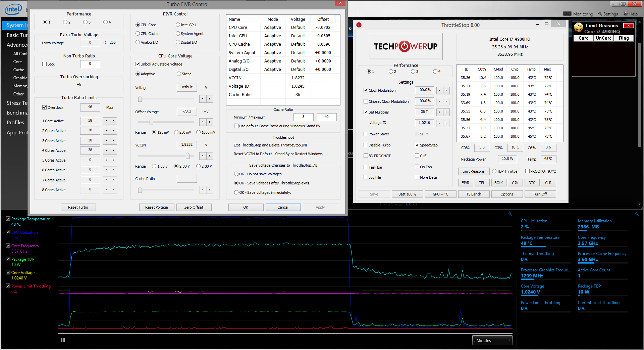Viewport: 644px width, 350px height.
Task: Open wrench settings for stats panel
Action: (637, 214)
